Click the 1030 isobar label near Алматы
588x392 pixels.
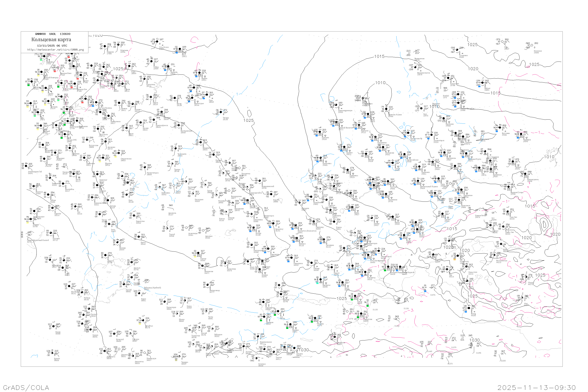coord(304,350)
